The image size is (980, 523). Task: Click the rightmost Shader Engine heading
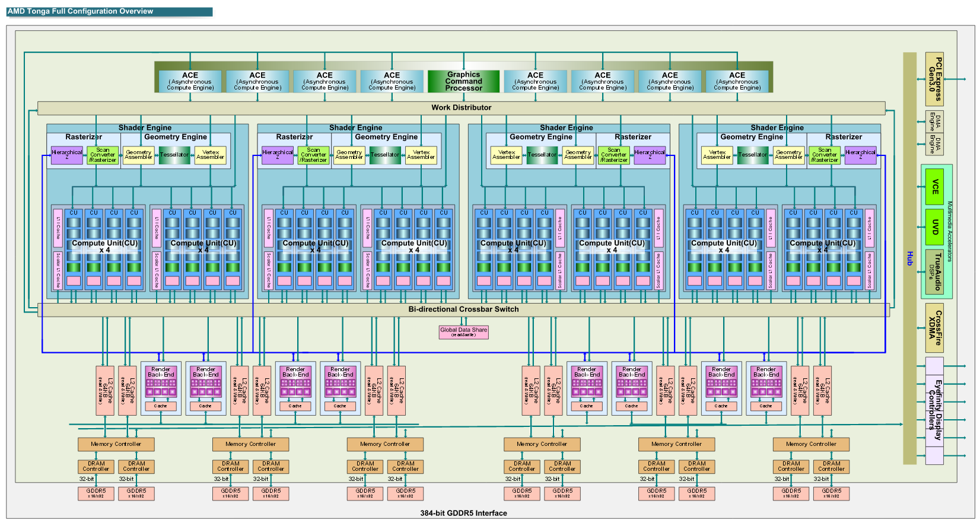pos(777,128)
